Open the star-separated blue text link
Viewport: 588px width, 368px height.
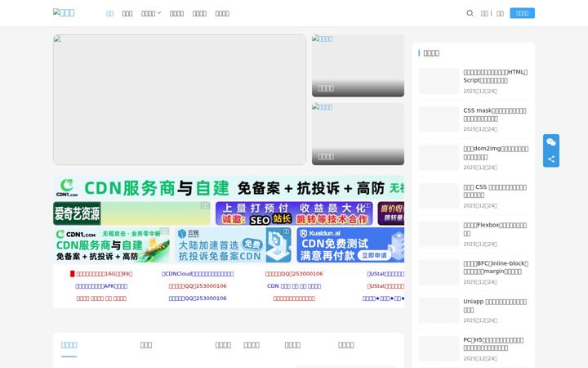[x=383, y=298]
